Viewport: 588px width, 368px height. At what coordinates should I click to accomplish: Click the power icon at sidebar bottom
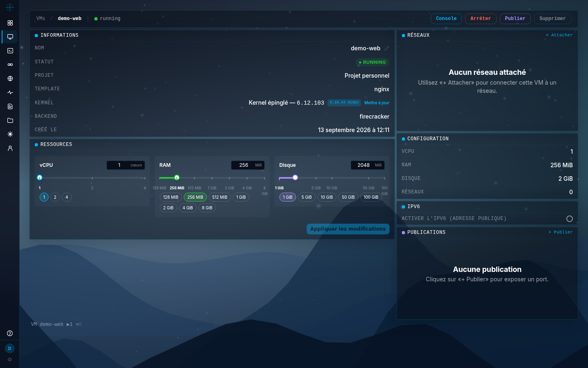[x=10, y=360]
